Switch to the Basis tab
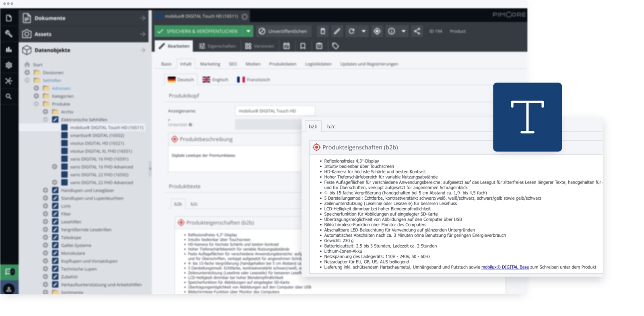 (x=166, y=64)
